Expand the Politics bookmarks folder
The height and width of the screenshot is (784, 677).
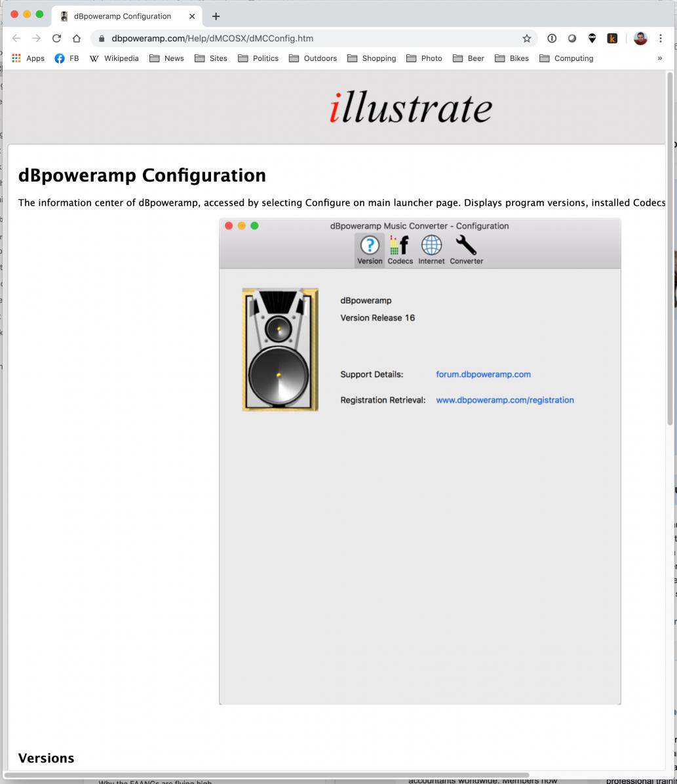[258, 58]
